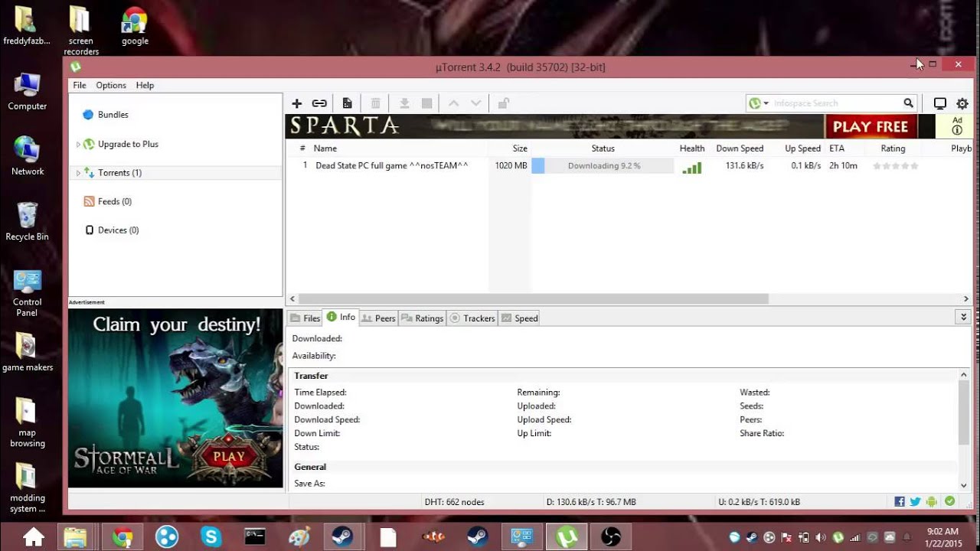Click the PLAY FREE Sparta ad button
980x551 pixels.
[871, 126]
